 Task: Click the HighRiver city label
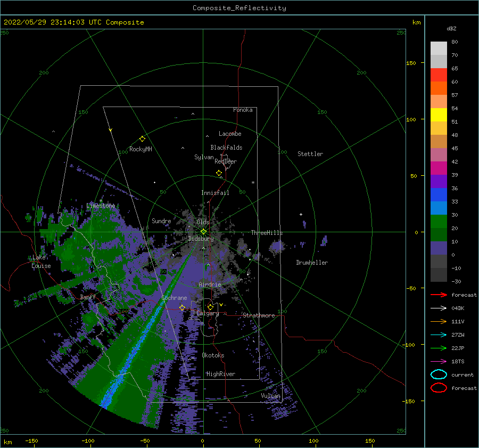coord(220,374)
